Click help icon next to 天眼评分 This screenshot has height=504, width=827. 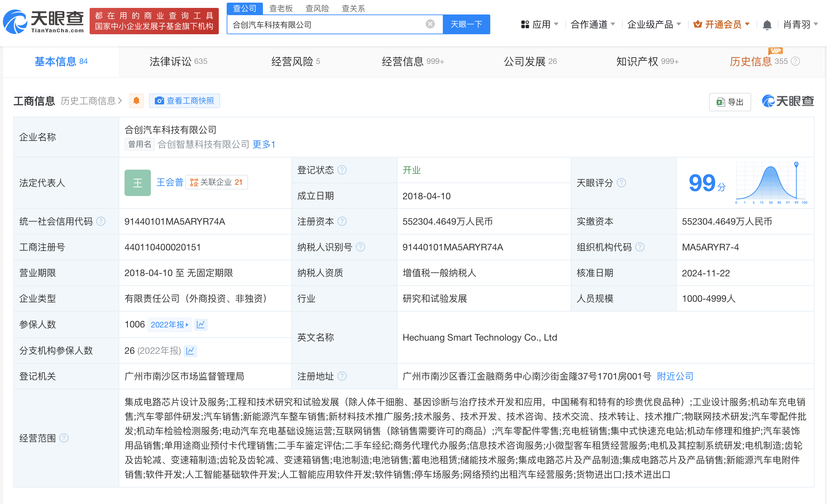621,182
